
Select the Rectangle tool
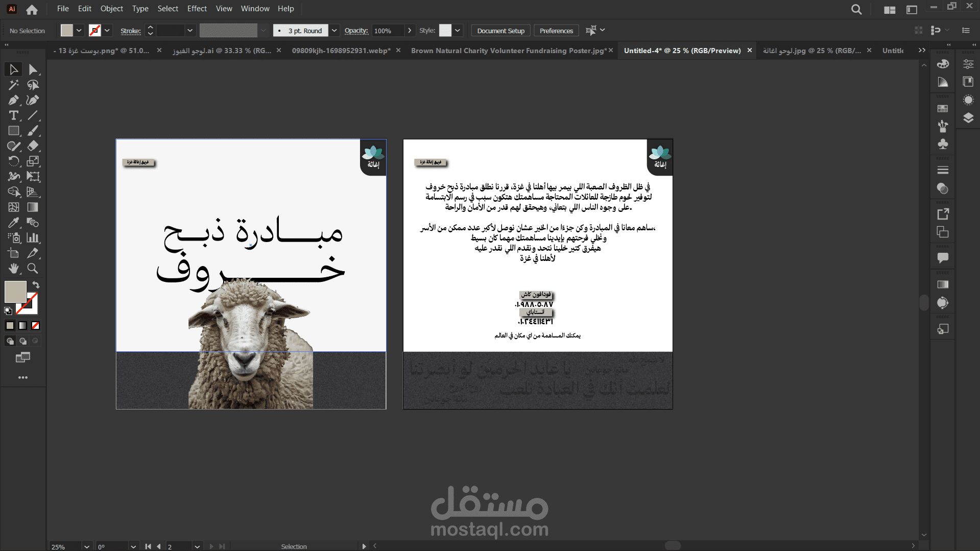tap(14, 131)
